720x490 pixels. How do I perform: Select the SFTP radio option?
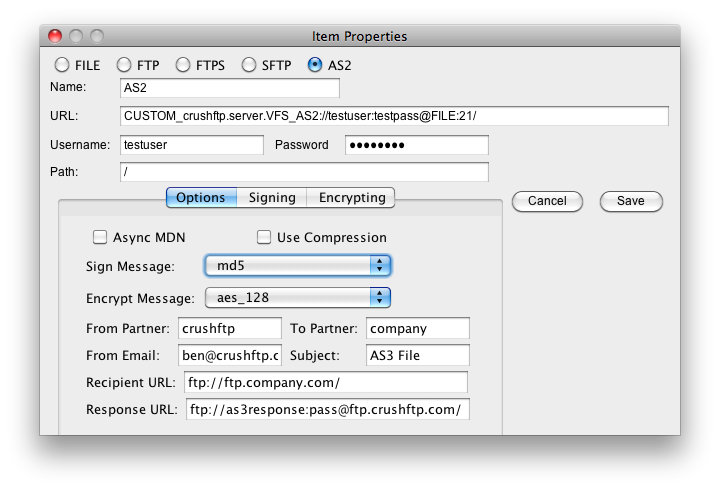click(x=248, y=65)
